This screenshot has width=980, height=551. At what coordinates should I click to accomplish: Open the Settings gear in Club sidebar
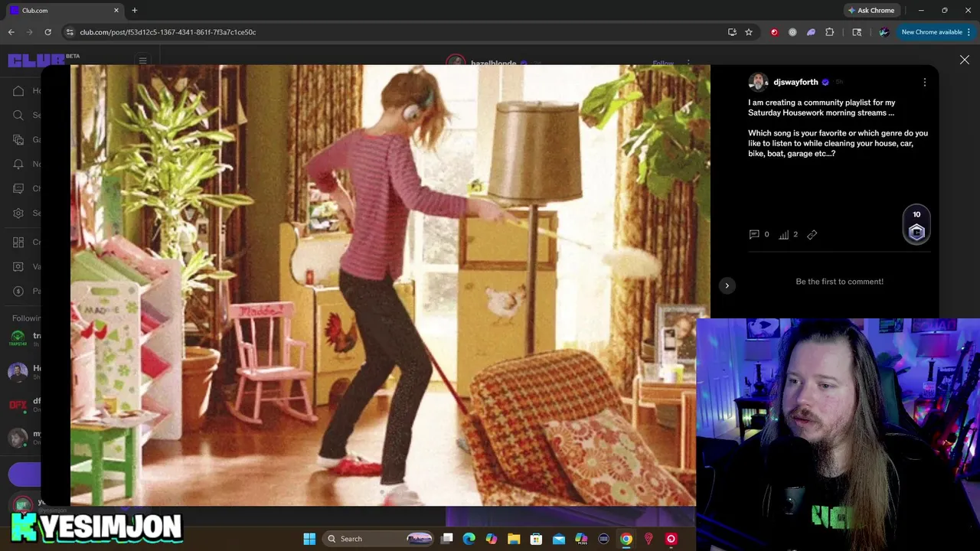tap(18, 213)
